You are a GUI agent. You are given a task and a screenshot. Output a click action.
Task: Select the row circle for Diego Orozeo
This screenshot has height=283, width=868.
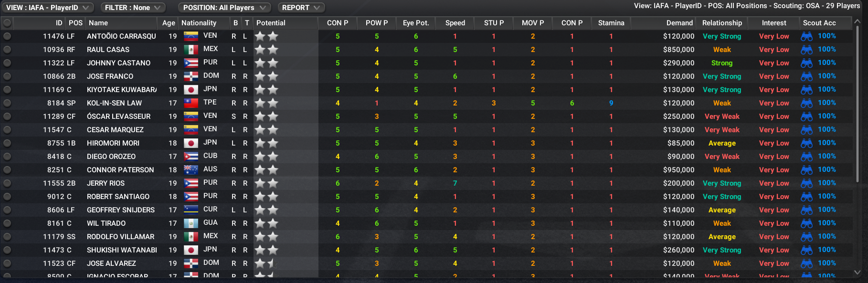[7, 157]
